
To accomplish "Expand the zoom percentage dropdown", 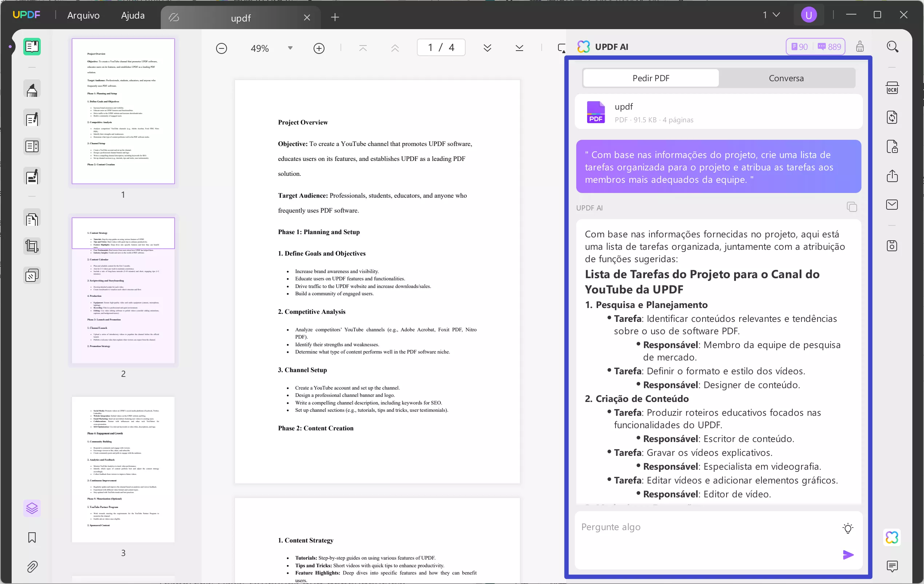I will [290, 48].
